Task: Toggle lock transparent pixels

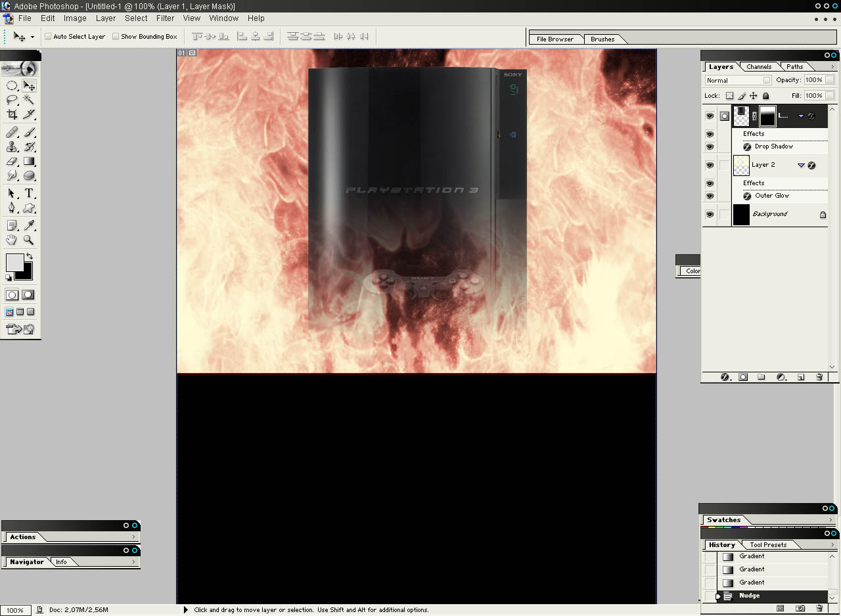Action: [x=729, y=96]
